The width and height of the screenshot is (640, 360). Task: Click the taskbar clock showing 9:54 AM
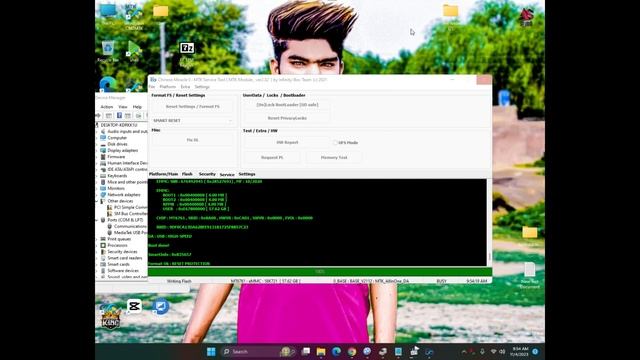pyautogui.click(x=519, y=351)
